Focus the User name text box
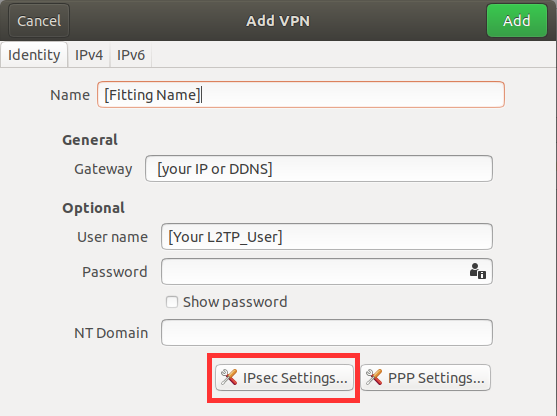Screen dimensions: 557x416 click(x=327, y=237)
